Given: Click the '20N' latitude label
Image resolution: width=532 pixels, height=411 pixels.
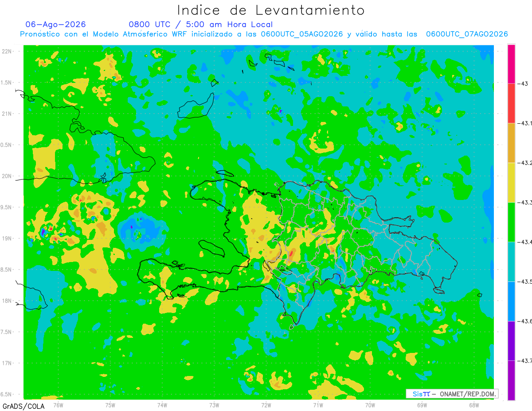Looking at the screenshot, I should [7, 176].
